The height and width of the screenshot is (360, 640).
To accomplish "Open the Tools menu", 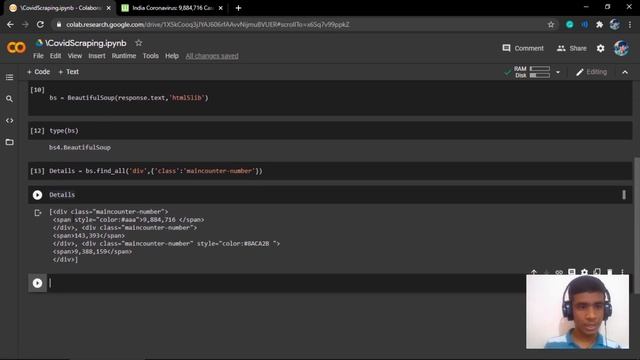I will (151, 56).
